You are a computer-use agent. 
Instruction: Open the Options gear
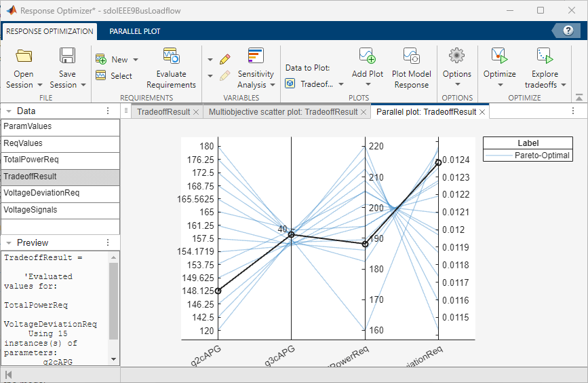(x=456, y=57)
